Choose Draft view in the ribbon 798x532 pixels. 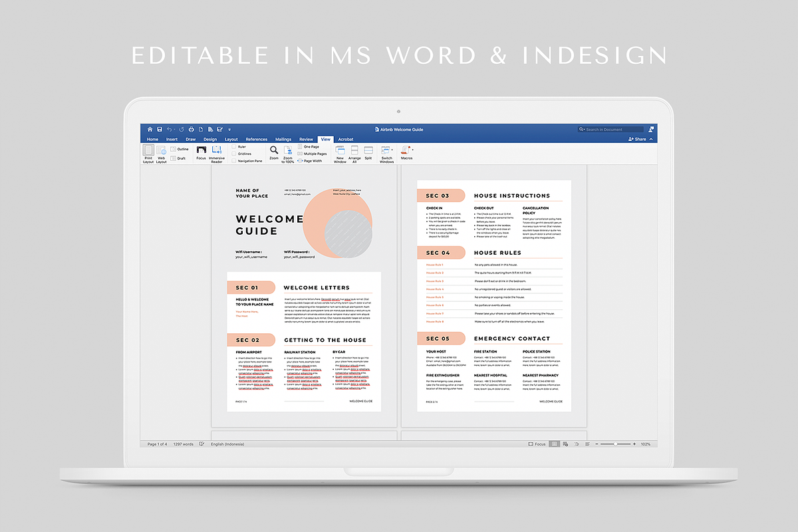pos(178,158)
